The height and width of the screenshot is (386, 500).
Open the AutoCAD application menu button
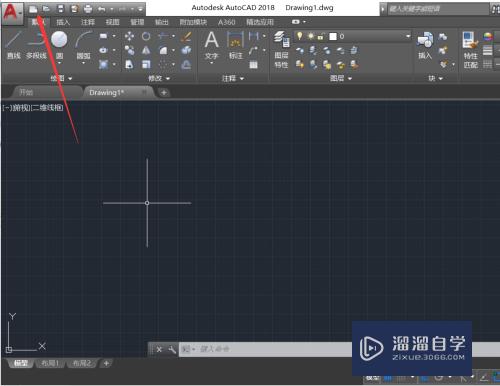click(12, 13)
